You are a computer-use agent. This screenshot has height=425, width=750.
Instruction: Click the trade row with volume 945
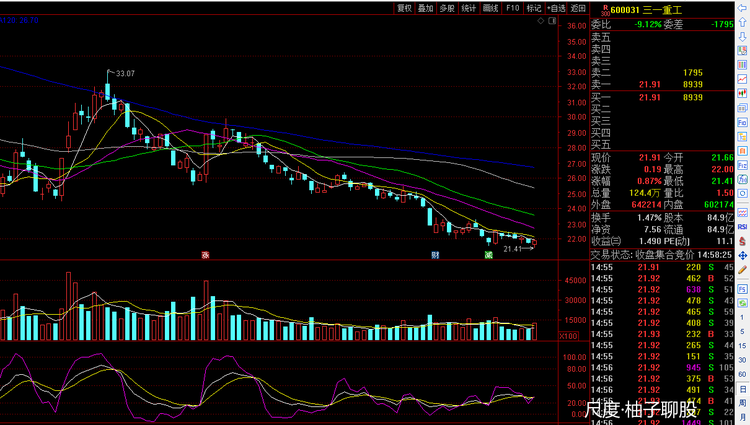click(662, 368)
